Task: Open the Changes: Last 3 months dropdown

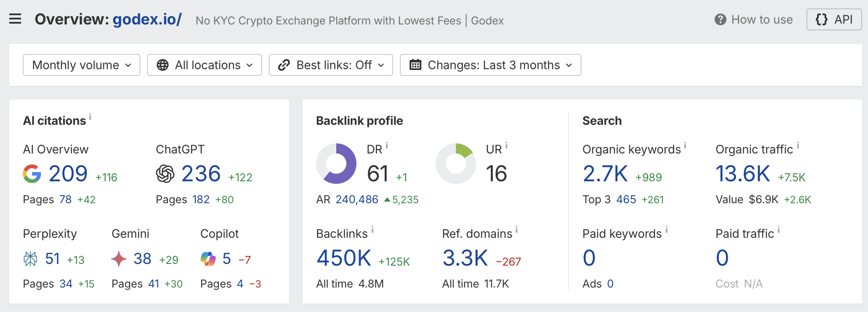Action: coord(490,65)
